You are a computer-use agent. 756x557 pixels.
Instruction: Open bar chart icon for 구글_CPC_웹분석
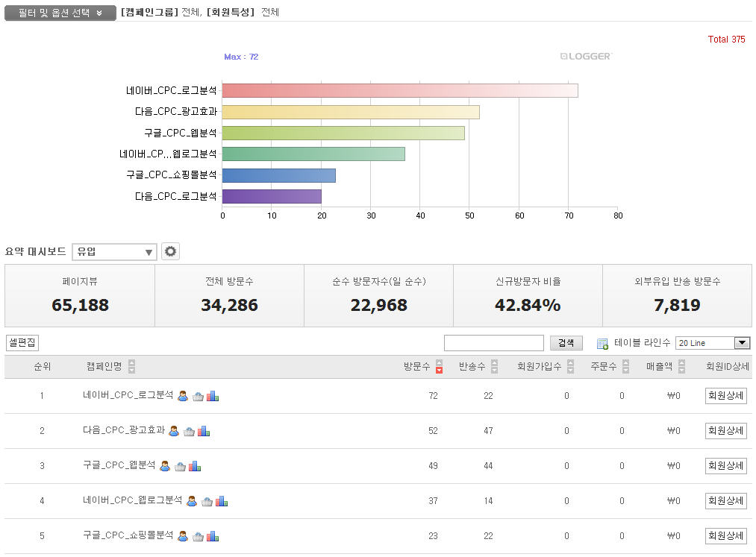pos(195,466)
